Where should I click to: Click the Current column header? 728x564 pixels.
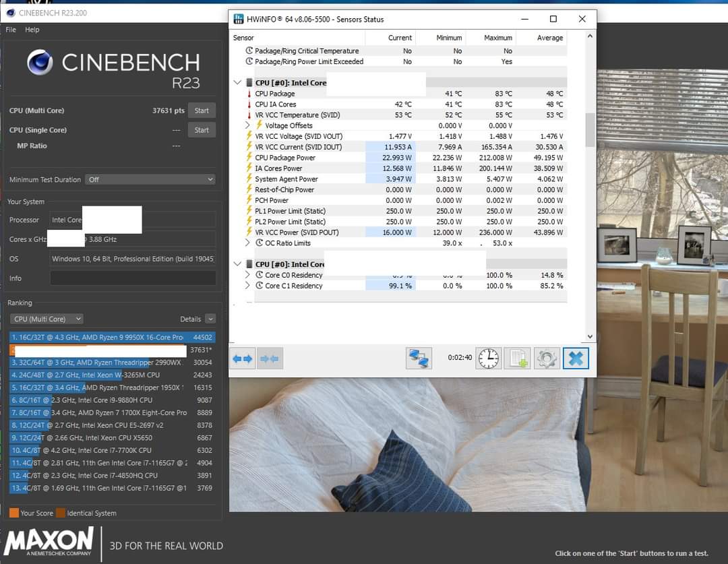(390, 38)
